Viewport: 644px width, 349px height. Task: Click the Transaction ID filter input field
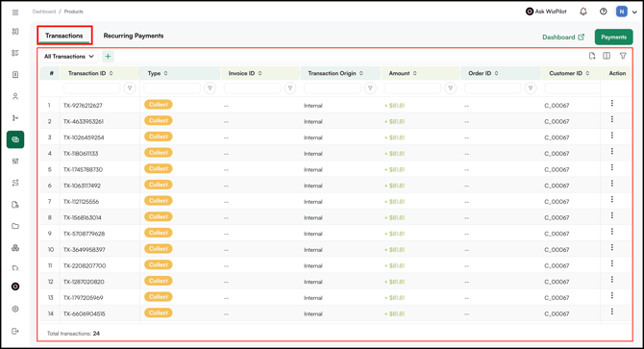(x=92, y=87)
